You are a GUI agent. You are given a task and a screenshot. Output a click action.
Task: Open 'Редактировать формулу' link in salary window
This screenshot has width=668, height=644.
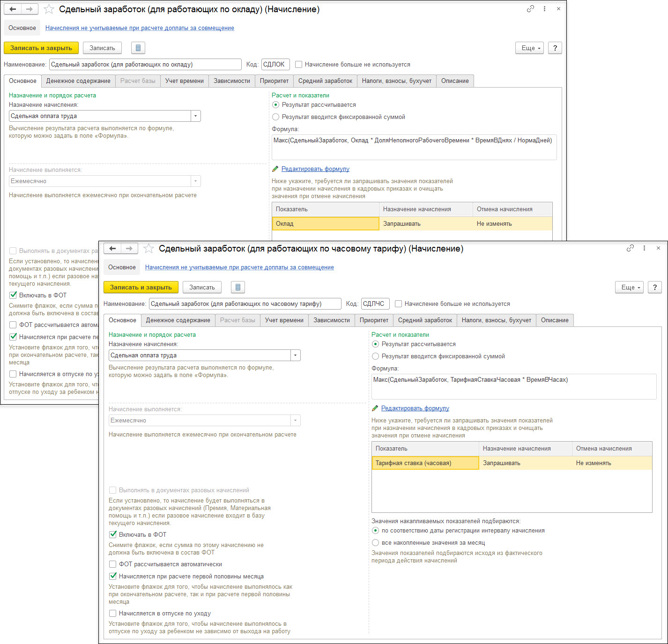315,169
